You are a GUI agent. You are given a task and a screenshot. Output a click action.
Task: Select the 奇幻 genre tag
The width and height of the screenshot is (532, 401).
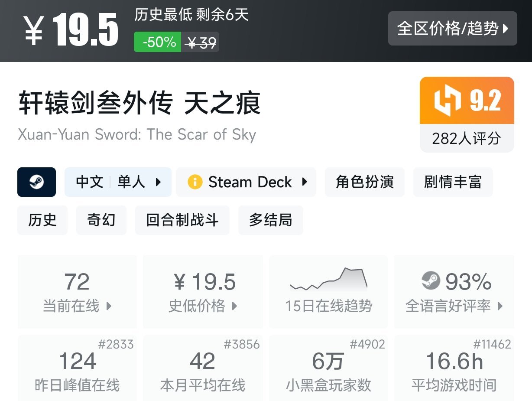click(101, 220)
